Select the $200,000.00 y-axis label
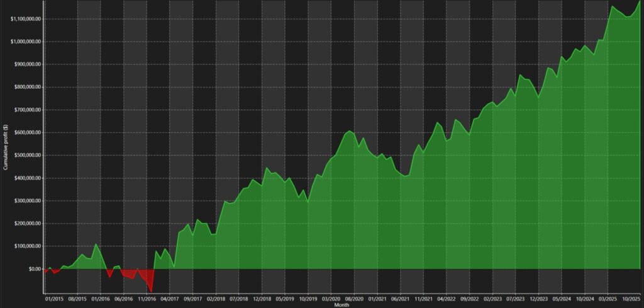 pos(26,224)
